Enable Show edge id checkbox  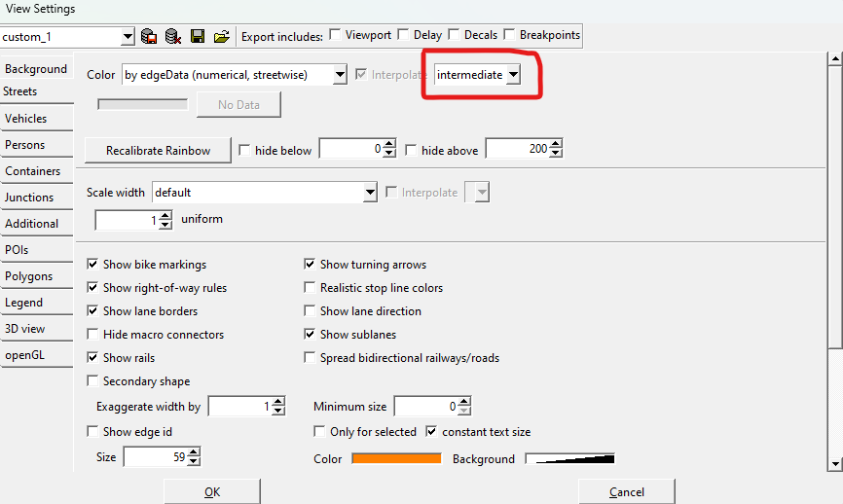click(x=92, y=431)
